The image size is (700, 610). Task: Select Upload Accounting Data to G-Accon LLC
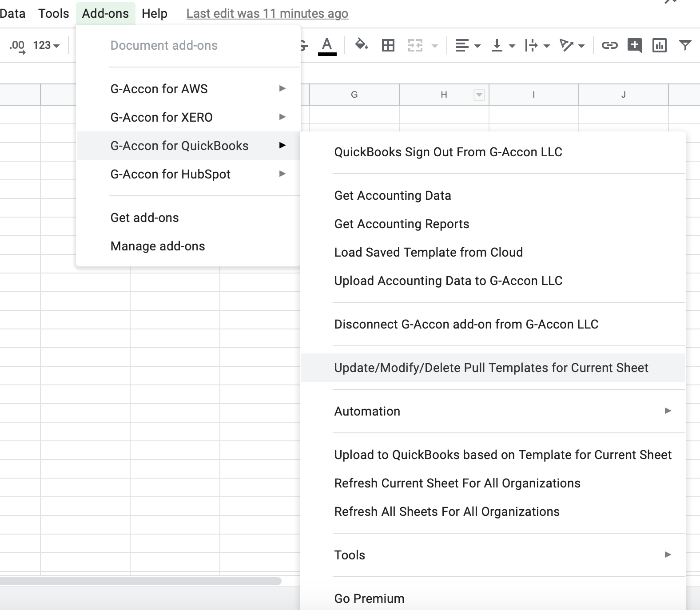click(x=493, y=281)
